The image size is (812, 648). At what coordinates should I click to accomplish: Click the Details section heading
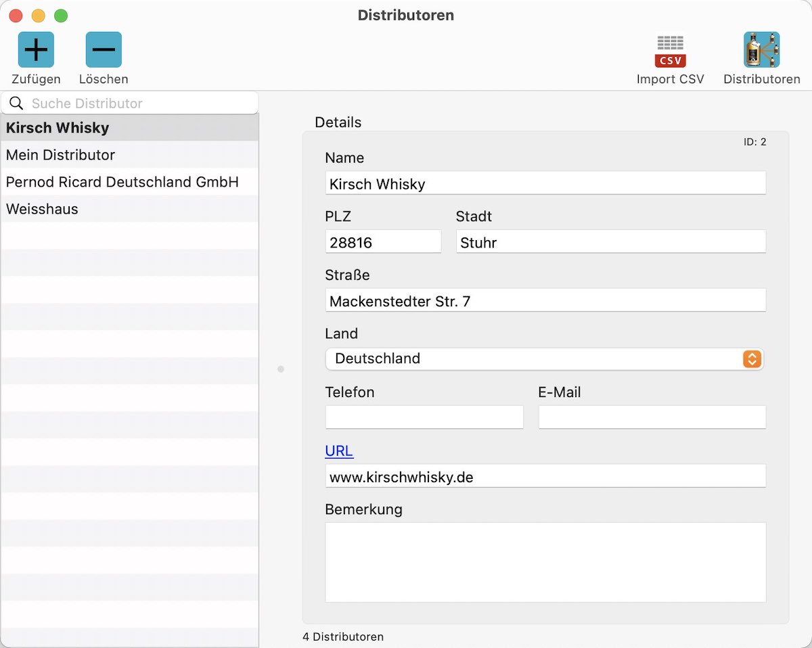pyautogui.click(x=338, y=122)
